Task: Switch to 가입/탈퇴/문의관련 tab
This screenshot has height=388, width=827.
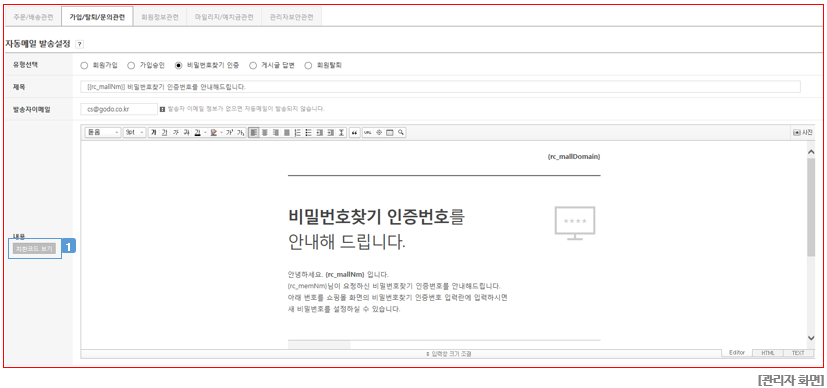Action: (x=97, y=17)
